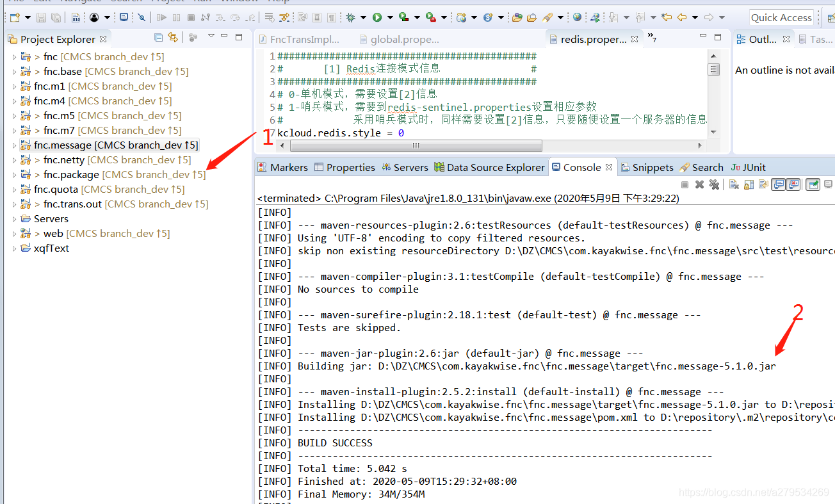Select the fnc.trans.out project

click(114, 204)
